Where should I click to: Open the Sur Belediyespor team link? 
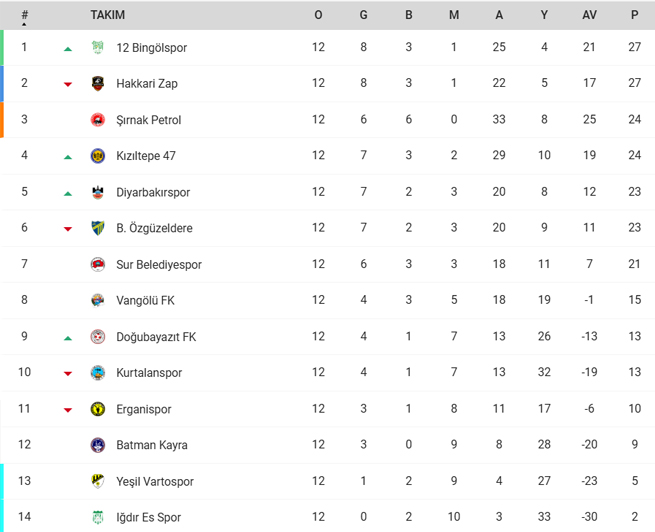click(159, 264)
